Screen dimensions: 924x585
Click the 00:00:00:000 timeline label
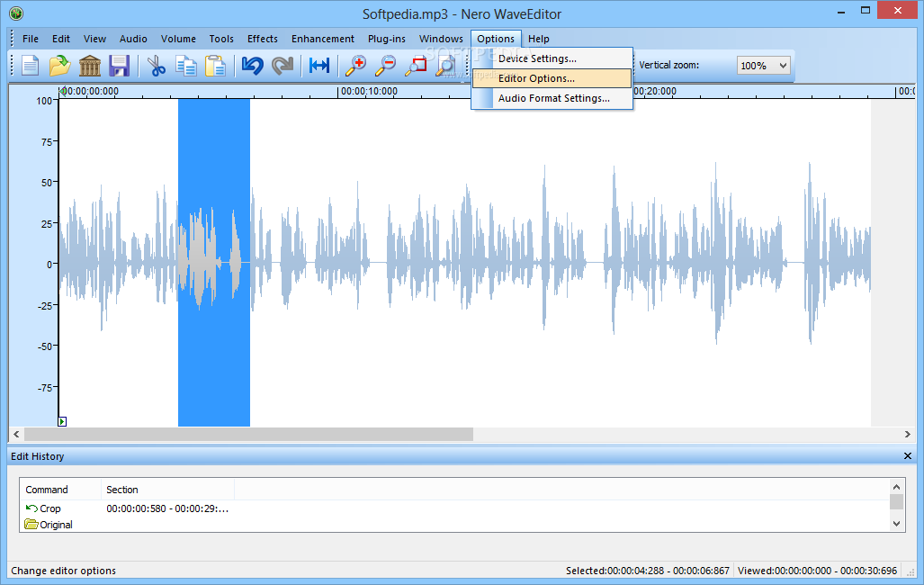pyautogui.click(x=90, y=92)
